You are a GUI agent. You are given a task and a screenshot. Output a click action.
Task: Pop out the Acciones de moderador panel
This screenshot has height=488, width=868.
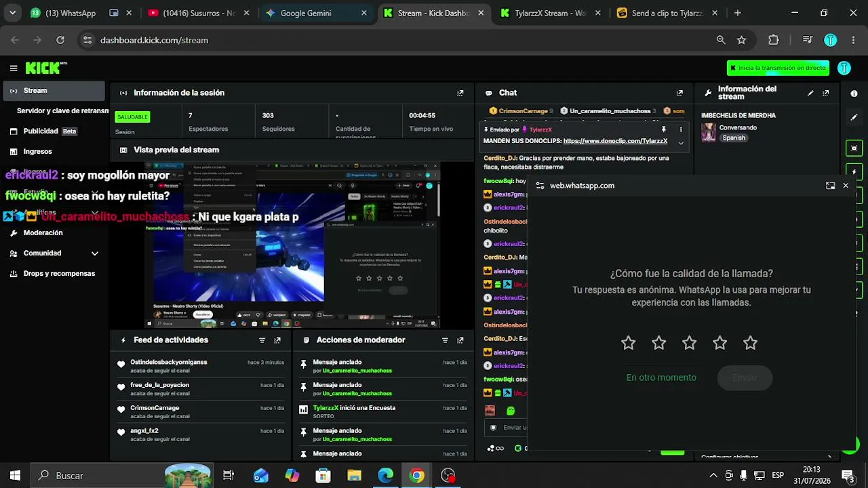(x=460, y=340)
